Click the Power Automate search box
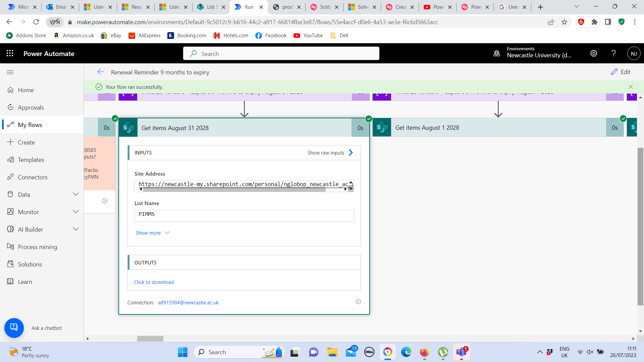The width and height of the screenshot is (644, 362). coord(281,54)
